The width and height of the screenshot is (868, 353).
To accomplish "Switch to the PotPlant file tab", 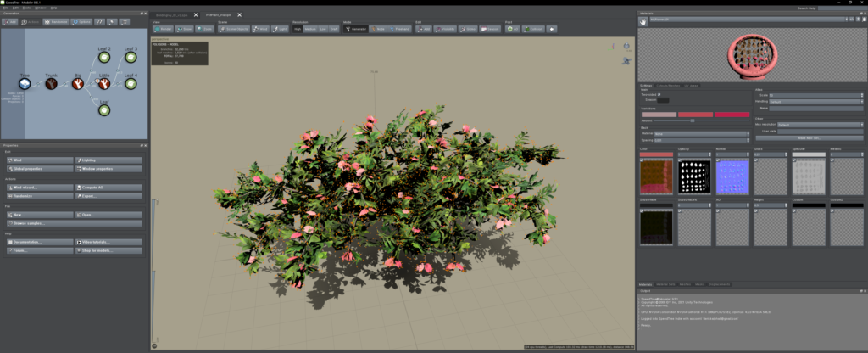I will click(219, 15).
